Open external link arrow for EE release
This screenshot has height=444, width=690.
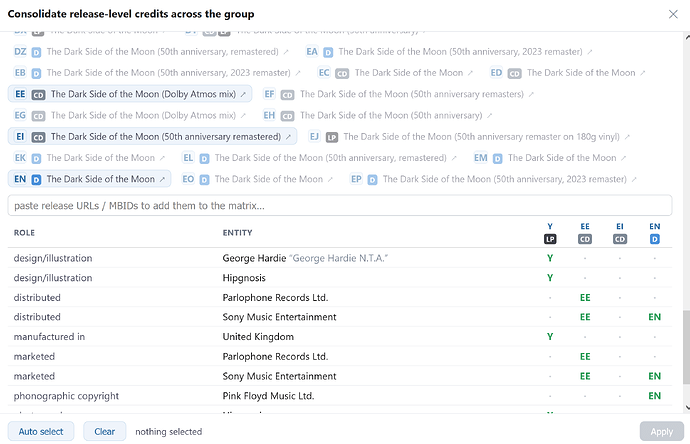243,94
